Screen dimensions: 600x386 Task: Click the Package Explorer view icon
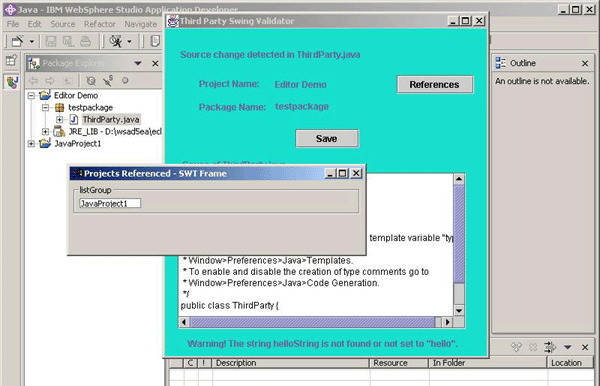click(x=34, y=64)
